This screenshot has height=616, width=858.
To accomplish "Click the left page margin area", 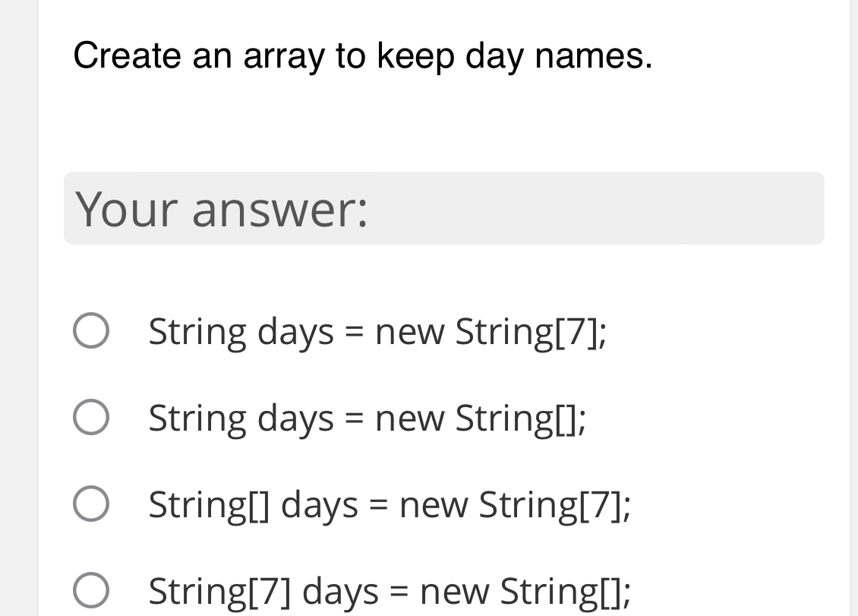I will coord(17,304).
